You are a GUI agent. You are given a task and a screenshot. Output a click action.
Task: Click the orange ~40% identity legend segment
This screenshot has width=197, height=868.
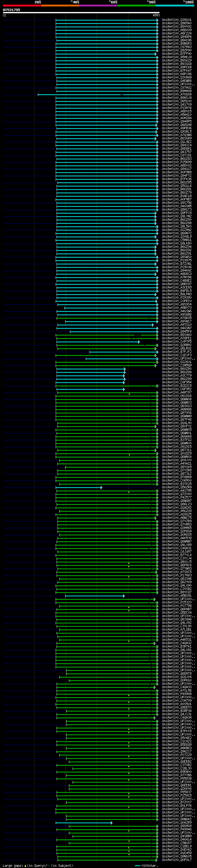coord(60,6)
